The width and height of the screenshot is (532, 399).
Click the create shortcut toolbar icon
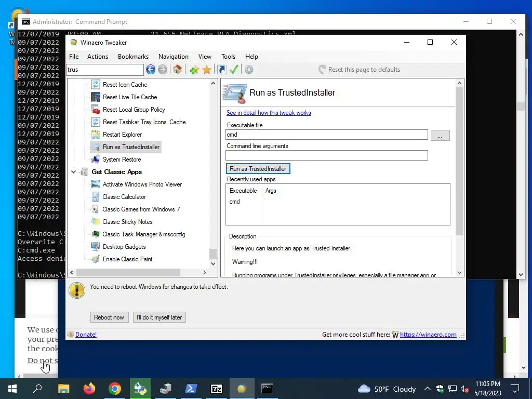click(x=221, y=70)
